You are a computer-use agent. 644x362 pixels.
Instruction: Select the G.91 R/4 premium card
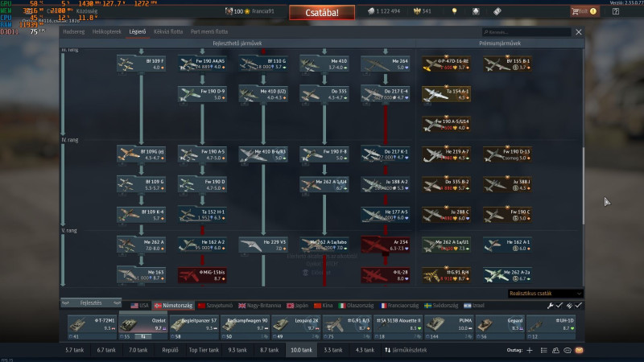click(446, 275)
